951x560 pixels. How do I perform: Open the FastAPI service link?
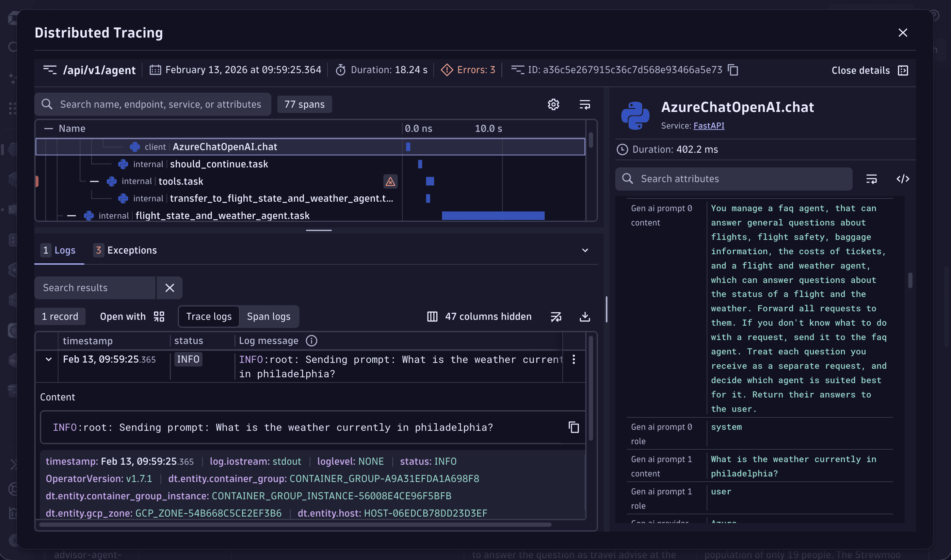[x=708, y=126]
